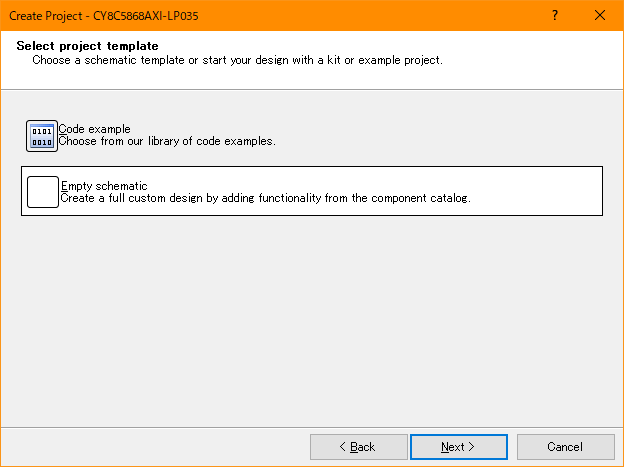Viewport: 624px width, 467px height.
Task: Proceed to the next step with Next
Action: coord(459,447)
